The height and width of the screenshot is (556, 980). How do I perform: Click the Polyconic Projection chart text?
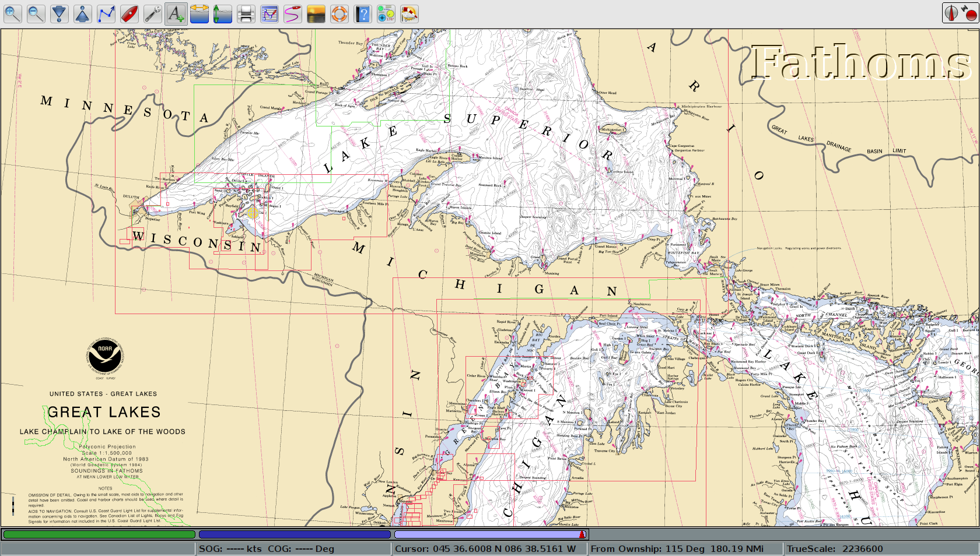click(x=107, y=447)
